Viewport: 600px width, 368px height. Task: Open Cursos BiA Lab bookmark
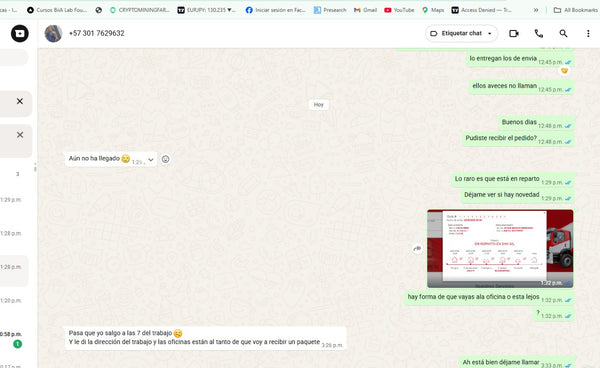coord(57,10)
